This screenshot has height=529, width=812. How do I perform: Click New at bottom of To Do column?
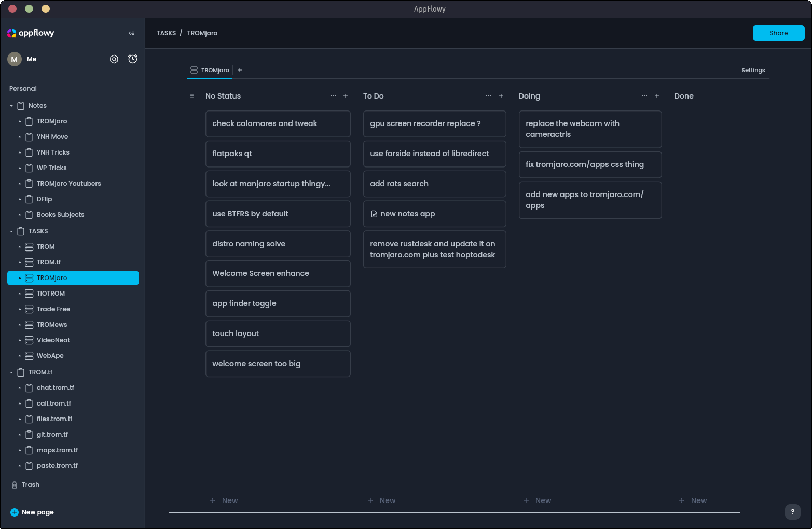381,500
